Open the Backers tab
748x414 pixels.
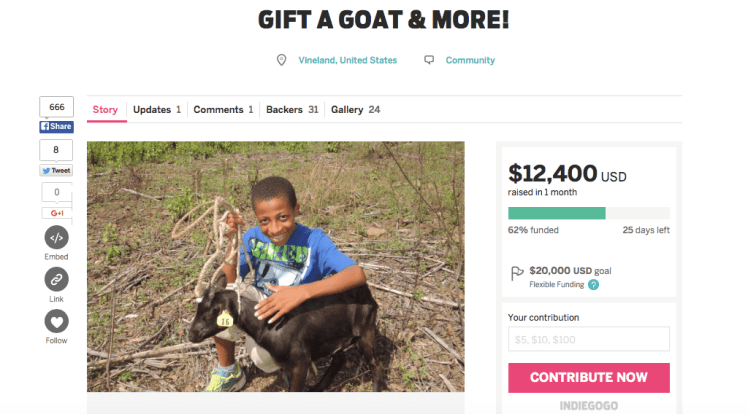point(292,110)
